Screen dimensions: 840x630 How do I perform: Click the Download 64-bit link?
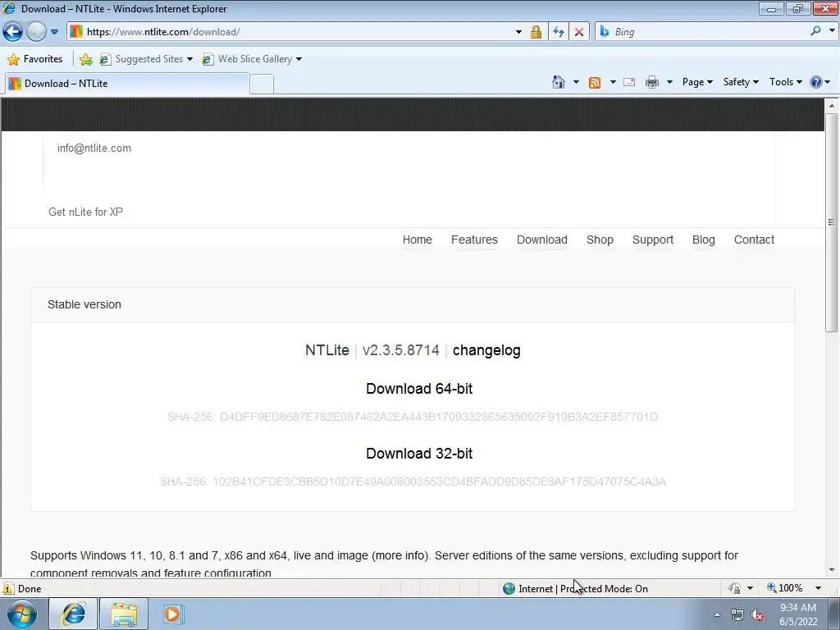pos(419,389)
